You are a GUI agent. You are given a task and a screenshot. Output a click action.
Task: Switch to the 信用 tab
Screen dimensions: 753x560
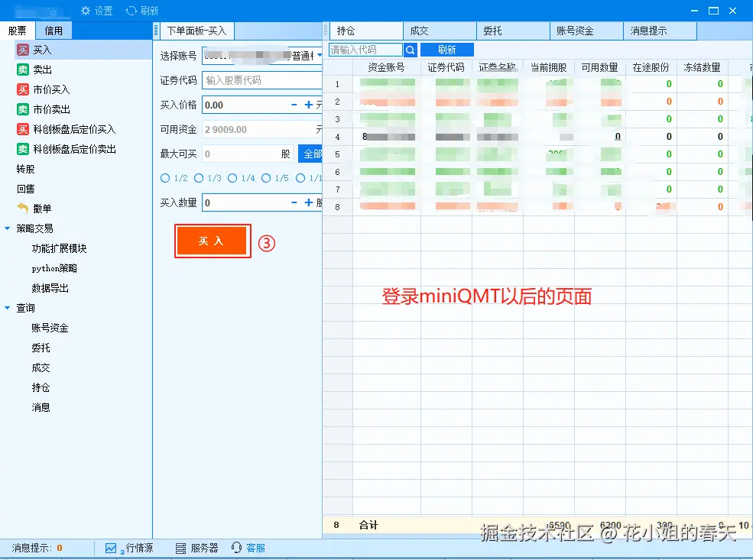(54, 31)
